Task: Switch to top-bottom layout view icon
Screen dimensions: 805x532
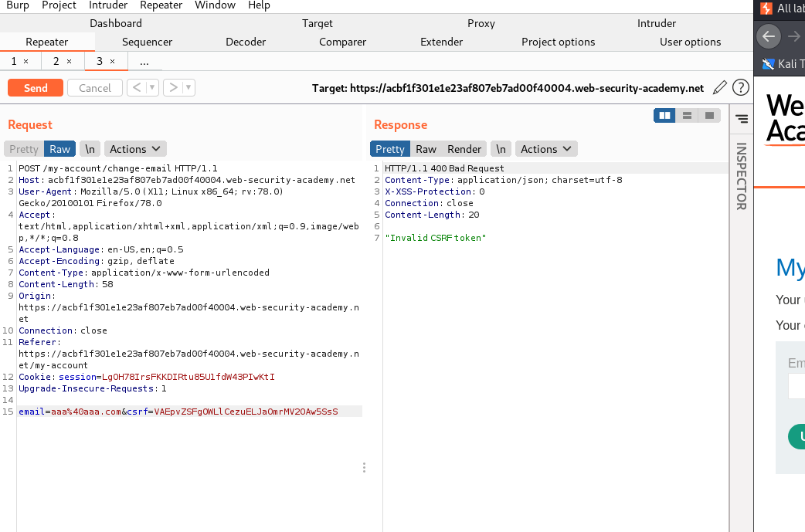Action: 687,115
